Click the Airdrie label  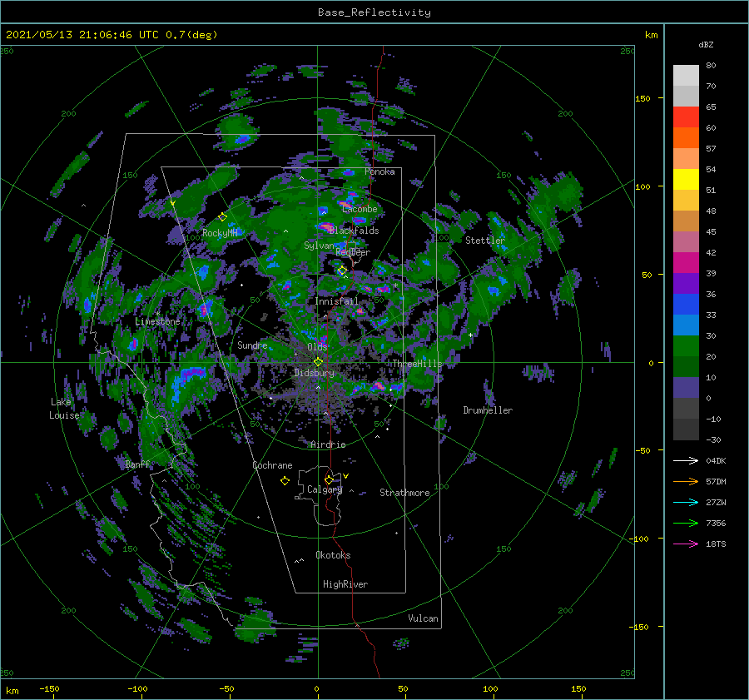pyautogui.click(x=328, y=444)
